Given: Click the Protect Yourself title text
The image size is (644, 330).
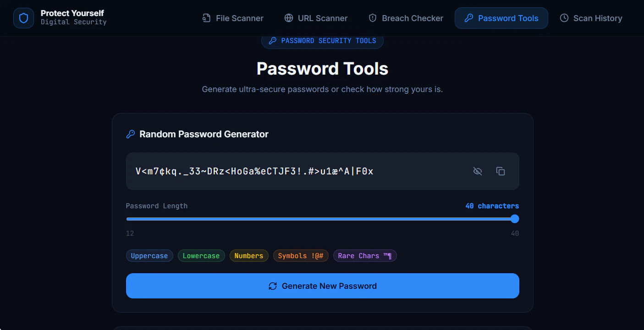Looking at the screenshot, I should (72, 13).
